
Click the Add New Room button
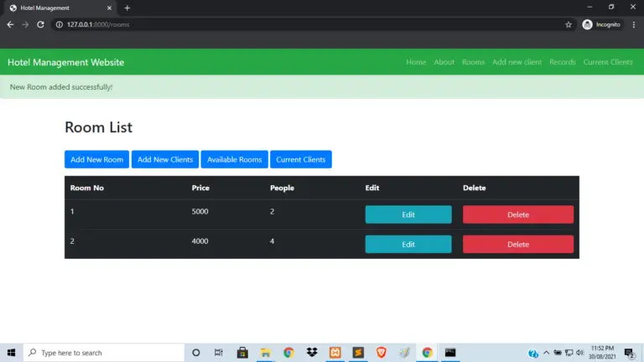(96, 159)
